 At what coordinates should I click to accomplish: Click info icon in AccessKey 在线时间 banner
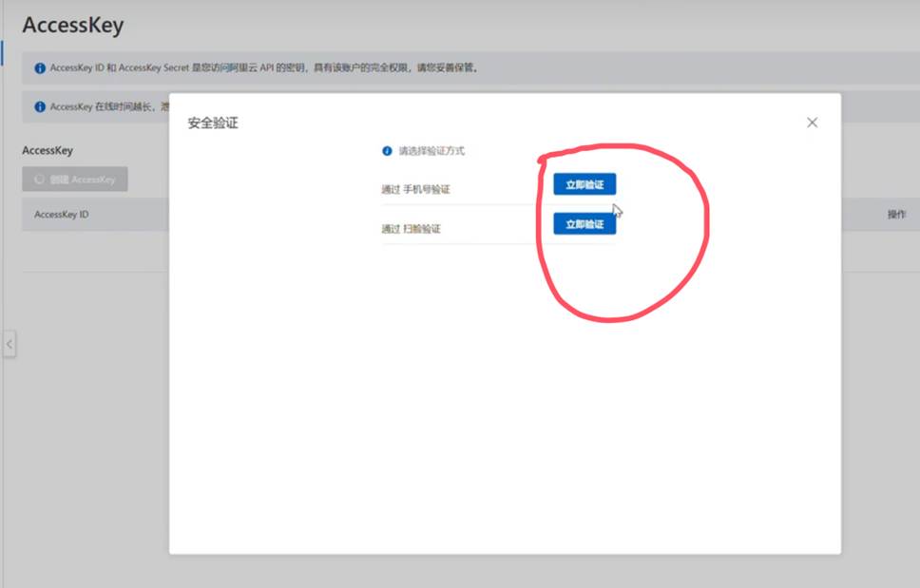40,107
